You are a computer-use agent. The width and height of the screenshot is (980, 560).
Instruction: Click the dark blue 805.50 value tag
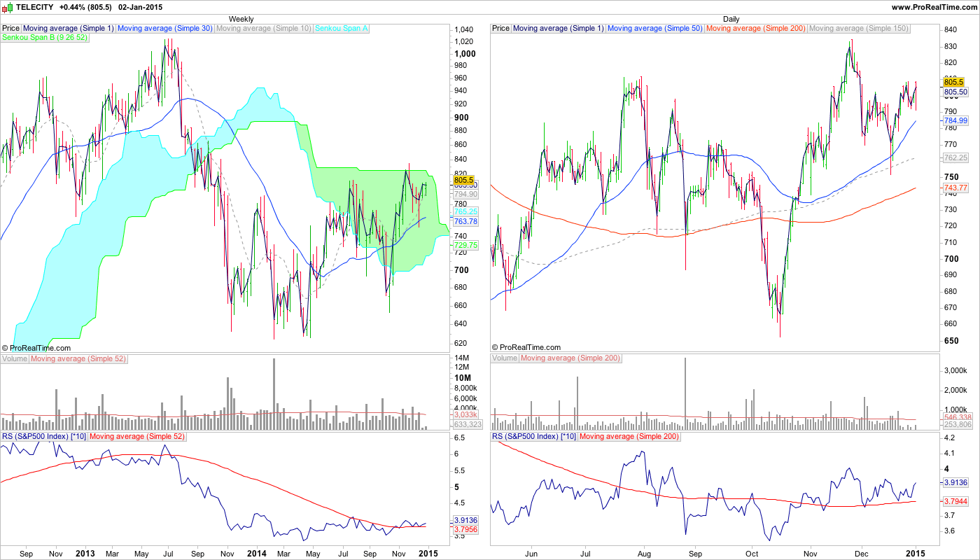[956, 92]
